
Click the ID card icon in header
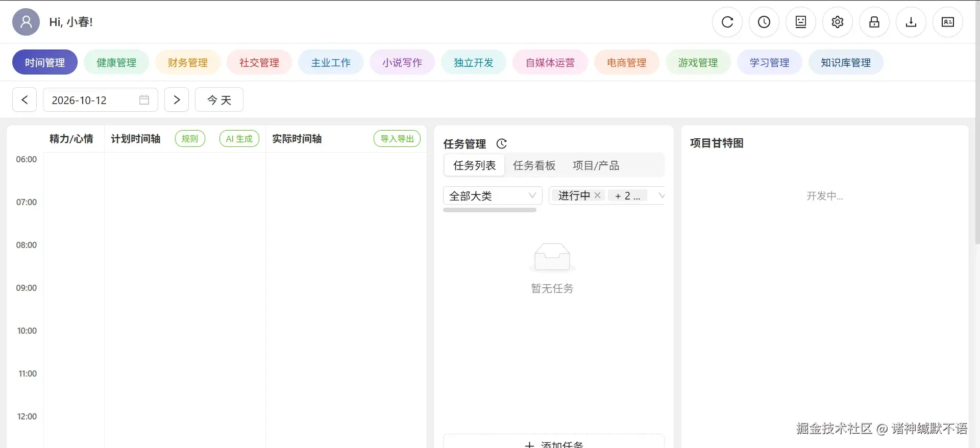coord(948,22)
